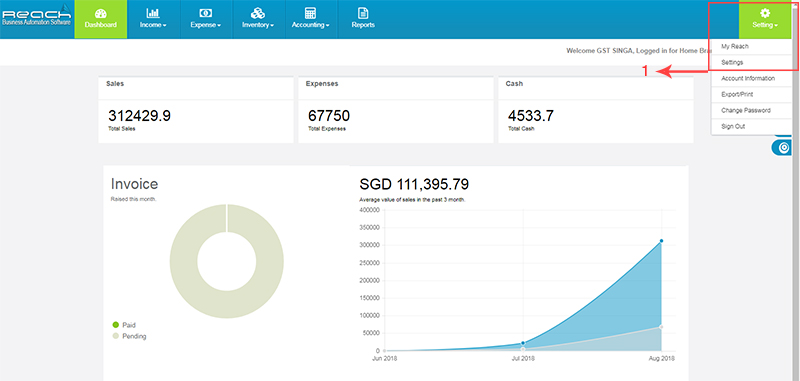
Task: Click the Total Cash caption
Action: point(521,129)
